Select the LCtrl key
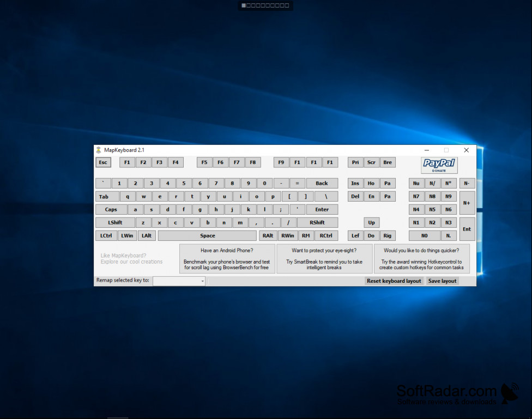The width and height of the screenshot is (532, 419). point(106,235)
